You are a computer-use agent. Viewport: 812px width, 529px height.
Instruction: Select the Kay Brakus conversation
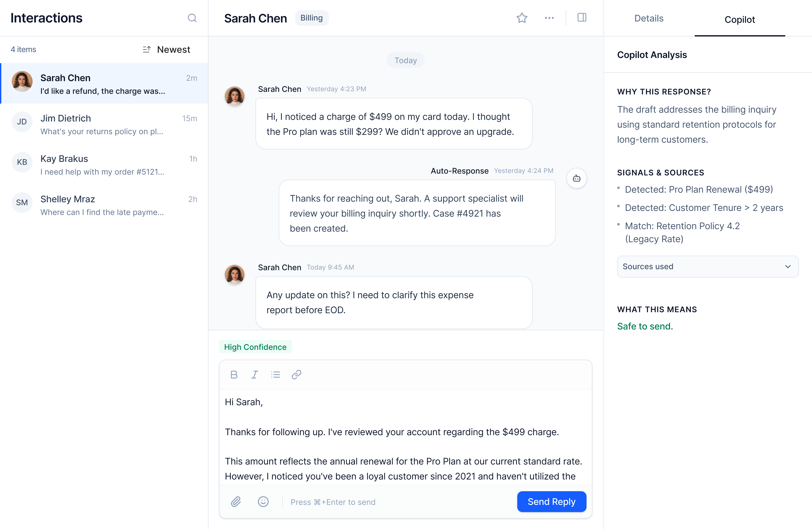102,165
